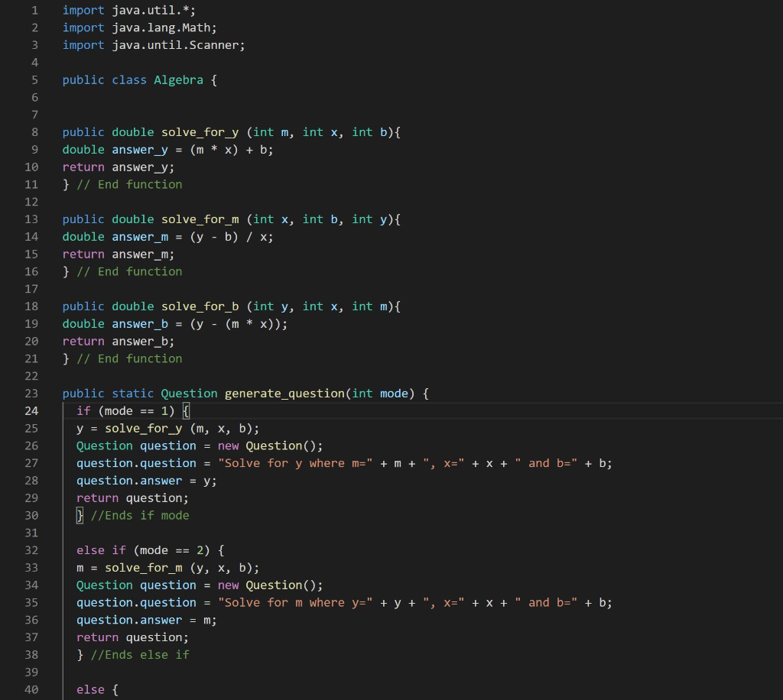Select the class name Algebra
The height and width of the screenshot is (700, 783).
pos(179,79)
